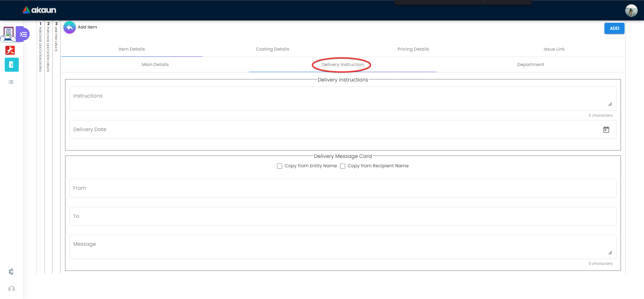Tick the Copy from Recipient Name checkbox

coord(342,166)
